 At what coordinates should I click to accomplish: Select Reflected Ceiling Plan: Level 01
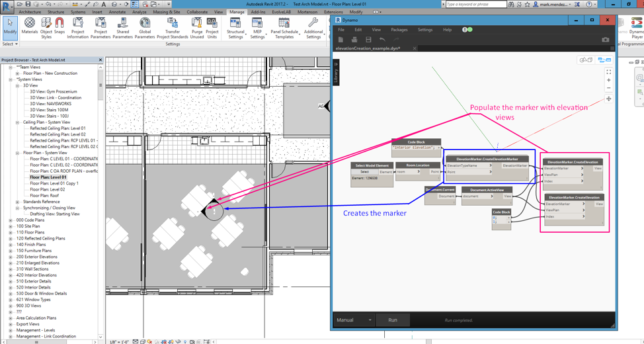click(58, 128)
